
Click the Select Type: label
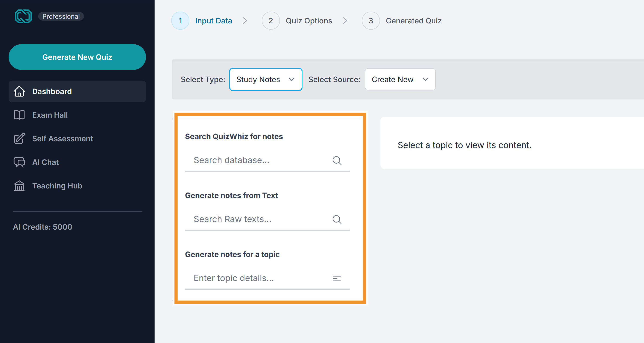pos(203,79)
